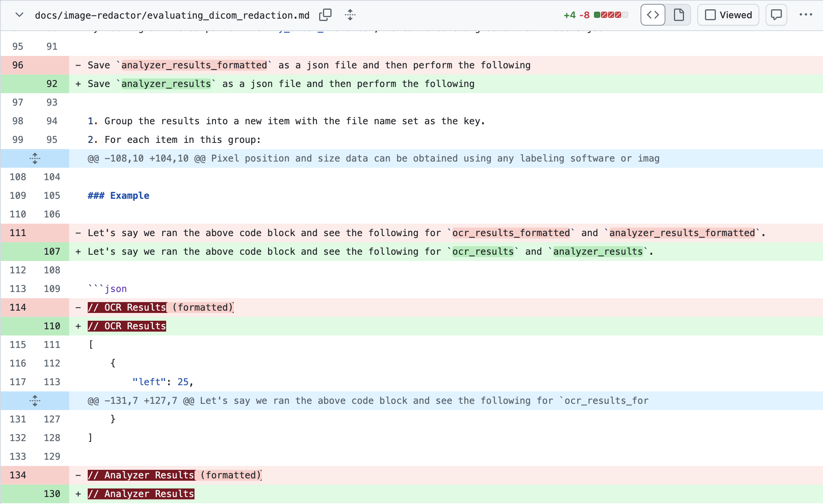Click the hunk header '@@ -108,10 +104,10 @@'
Screen dimensions: 823x504
point(147,158)
